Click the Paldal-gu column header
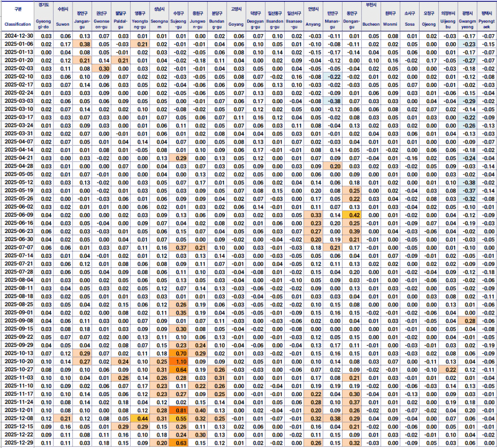The height and width of the screenshot is (448, 497). point(121,16)
